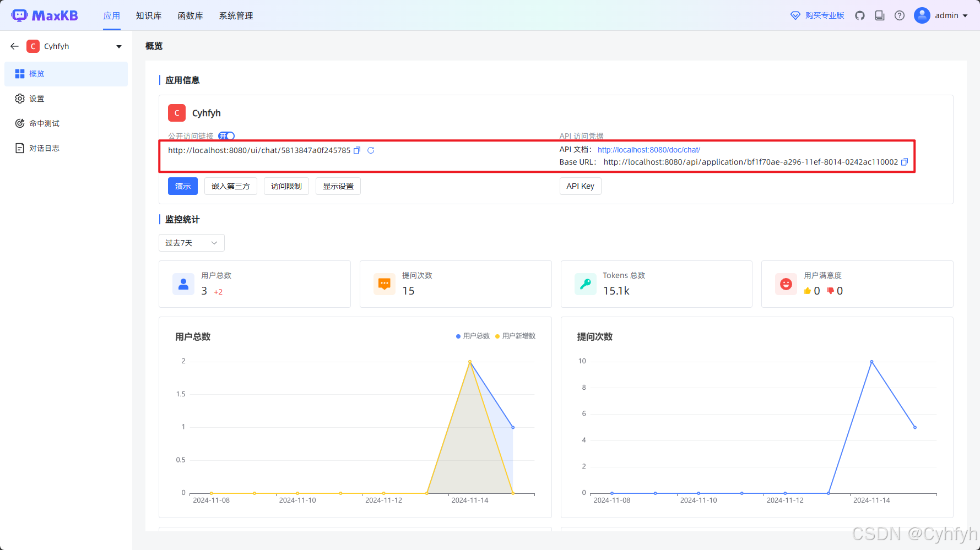This screenshot has width=980, height=550.
Task: Expand the Cyhfyh application switcher
Action: [119, 46]
